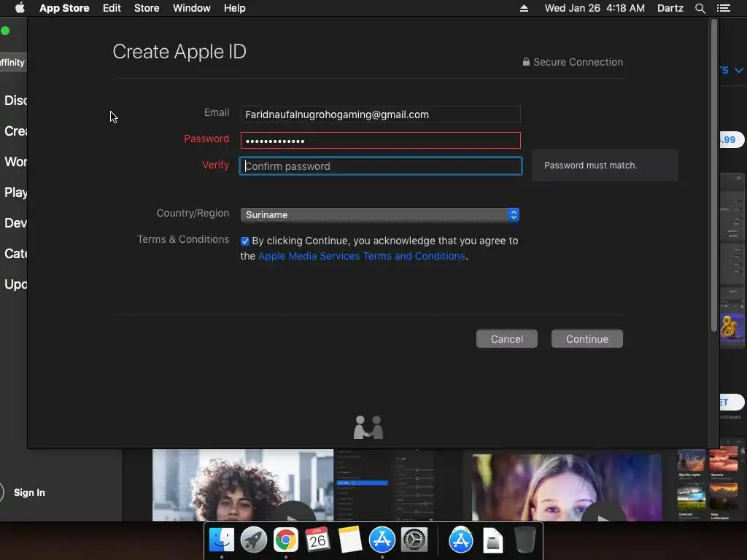Open the Edit menu
747x560 pixels.
tap(112, 8)
